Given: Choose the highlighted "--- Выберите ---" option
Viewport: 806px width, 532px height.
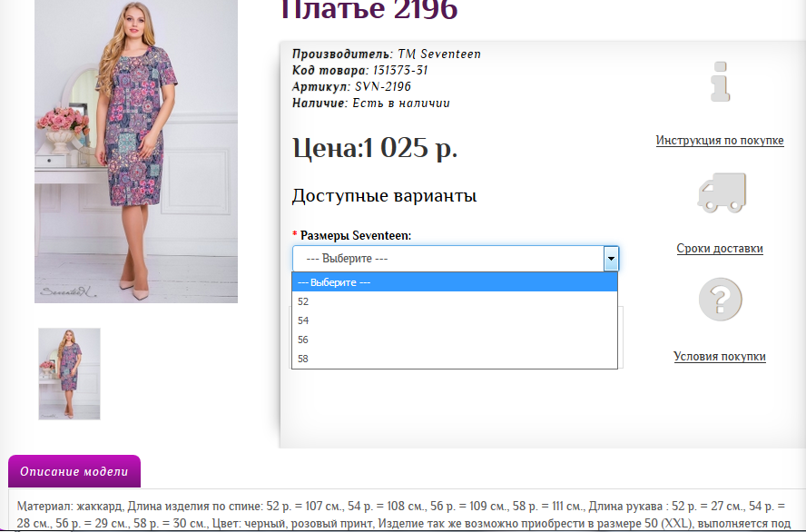Looking at the screenshot, I should 363,282.
